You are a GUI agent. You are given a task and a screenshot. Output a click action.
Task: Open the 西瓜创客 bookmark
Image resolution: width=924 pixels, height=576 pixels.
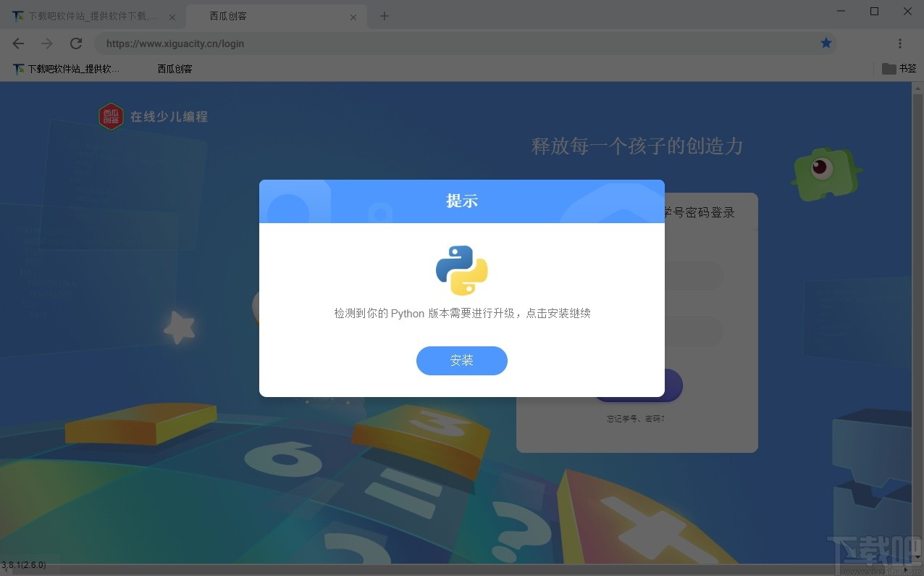pyautogui.click(x=174, y=68)
